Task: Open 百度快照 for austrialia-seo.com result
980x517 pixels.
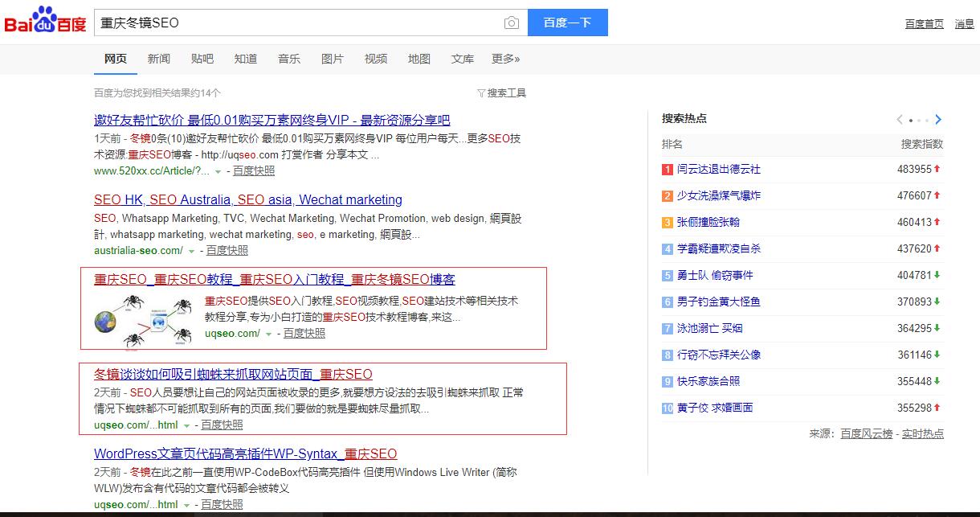Action: point(227,251)
